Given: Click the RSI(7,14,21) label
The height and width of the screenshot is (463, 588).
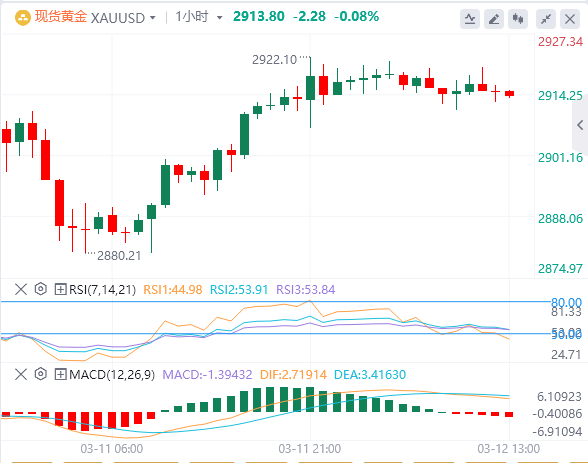Looking at the screenshot, I should coord(102,290).
